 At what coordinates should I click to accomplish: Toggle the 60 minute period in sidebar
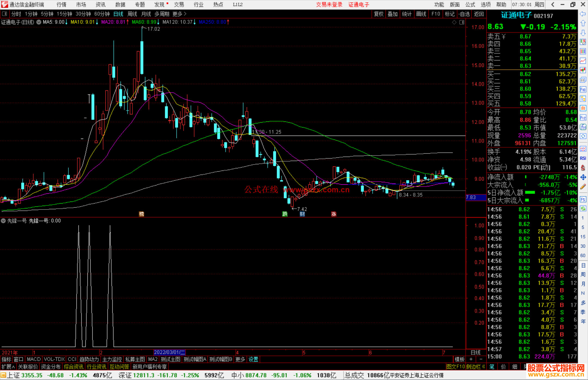(583, 256)
